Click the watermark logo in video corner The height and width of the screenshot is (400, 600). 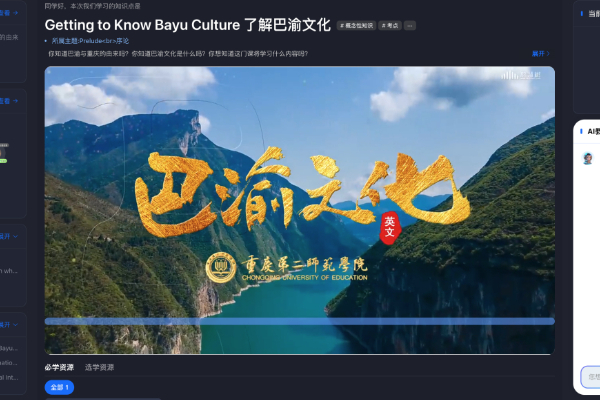click(x=521, y=75)
